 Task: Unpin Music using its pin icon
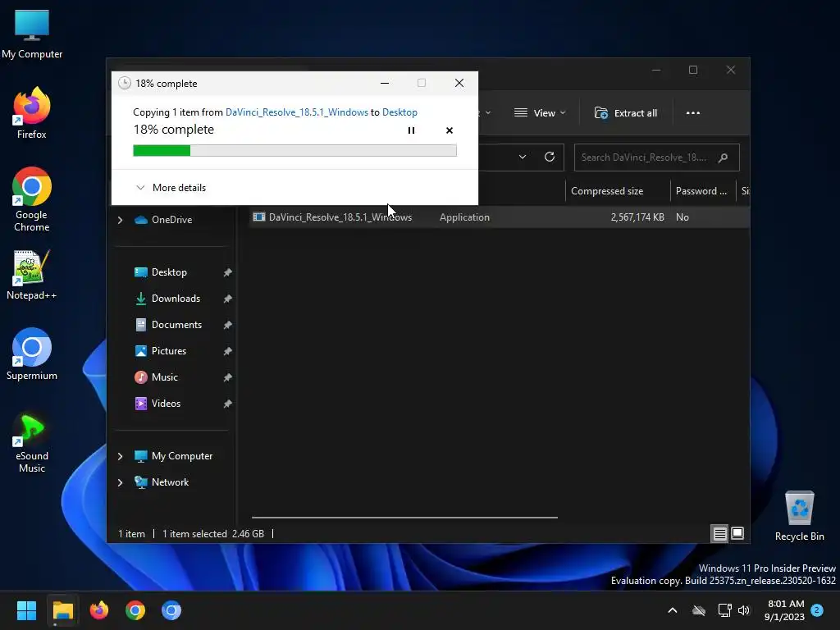coord(227,377)
